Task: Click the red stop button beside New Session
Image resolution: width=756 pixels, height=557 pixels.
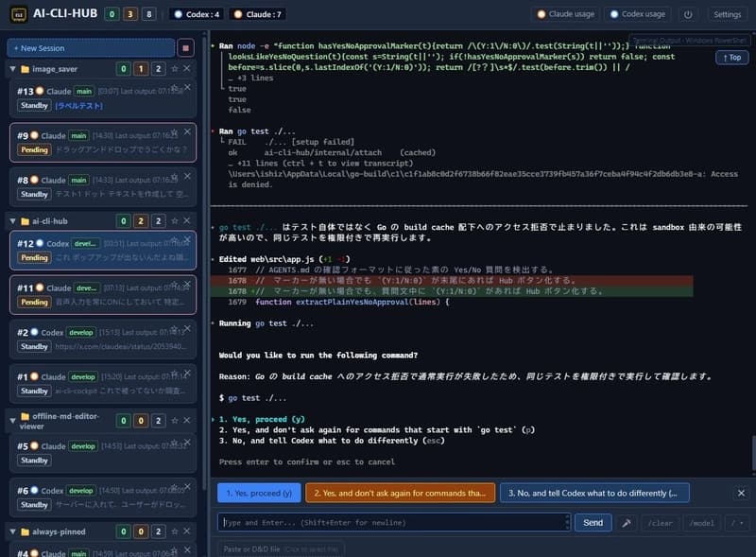Action: (x=185, y=48)
